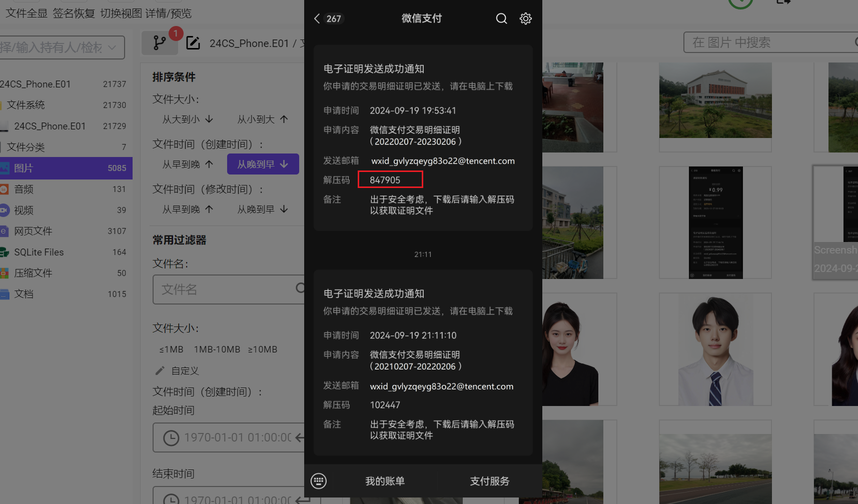Click request time 2024-09-19 21:11:10
Screen dimensions: 858x504
[413, 335]
